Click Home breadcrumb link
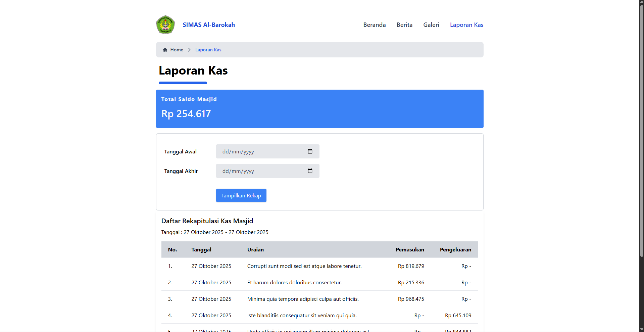This screenshot has height=332, width=644. point(177,50)
